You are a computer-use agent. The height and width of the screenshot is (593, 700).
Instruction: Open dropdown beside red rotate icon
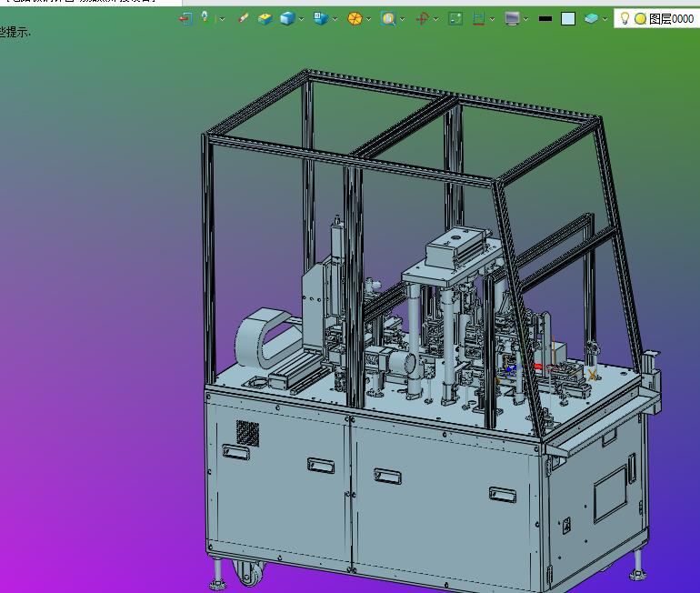point(435,19)
